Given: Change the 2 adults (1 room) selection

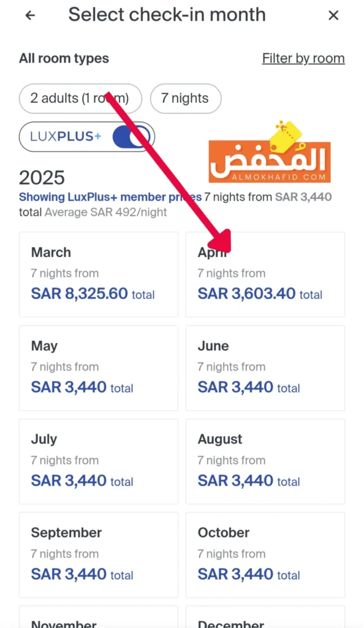Looking at the screenshot, I should point(80,98).
